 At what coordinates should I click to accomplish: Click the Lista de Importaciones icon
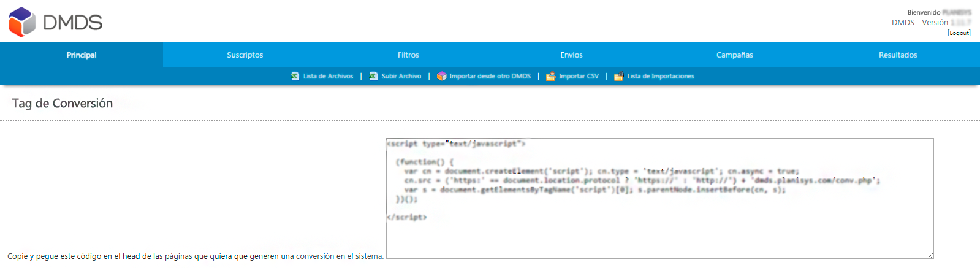tap(619, 76)
